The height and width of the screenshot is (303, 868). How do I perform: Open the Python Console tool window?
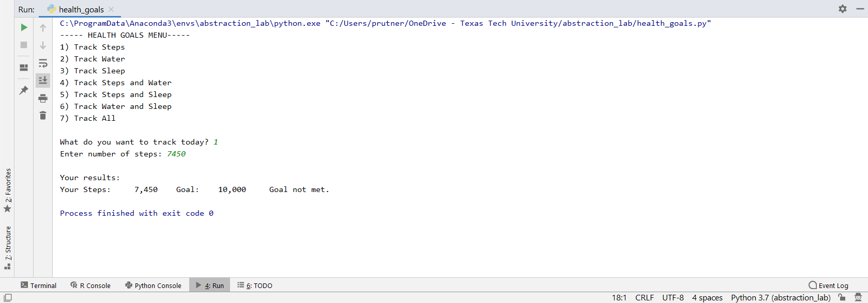coord(154,285)
